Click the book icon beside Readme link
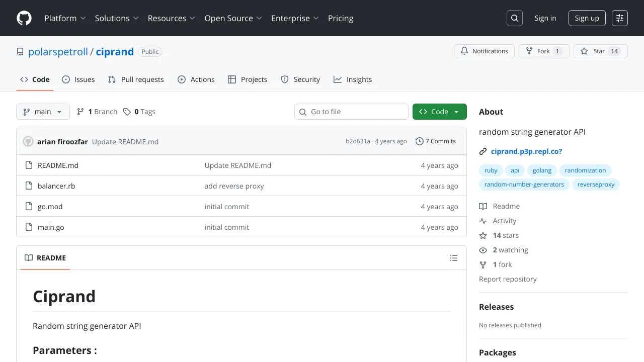 pos(483,206)
